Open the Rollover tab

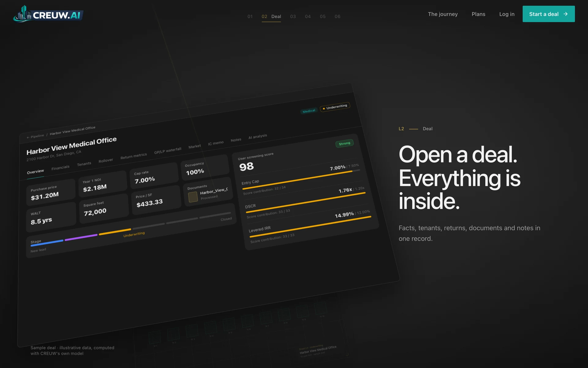click(x=106, y=160)
